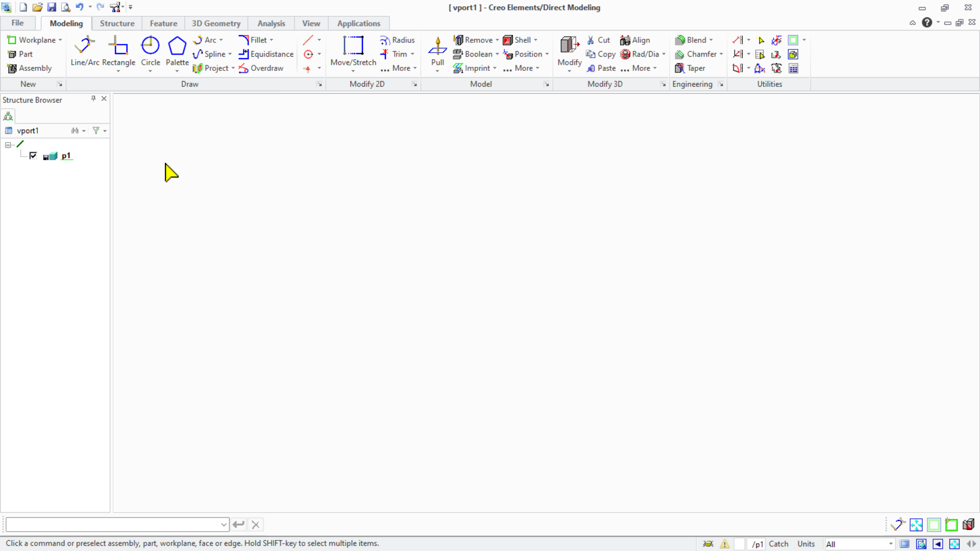Viewport: 980px width, 551px height.
Task: Activate the Move/Stretch tool
Action: tap(353, 51)
